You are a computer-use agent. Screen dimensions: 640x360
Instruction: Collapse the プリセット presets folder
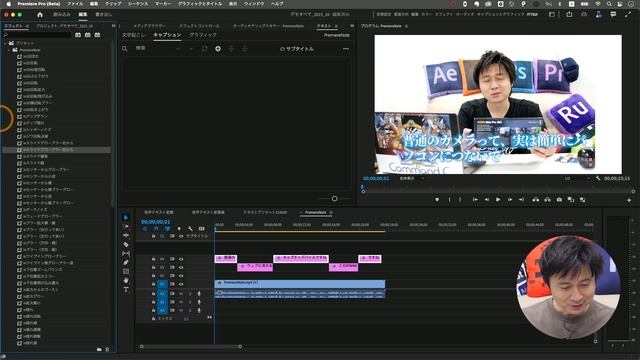[x=5, y=43]
